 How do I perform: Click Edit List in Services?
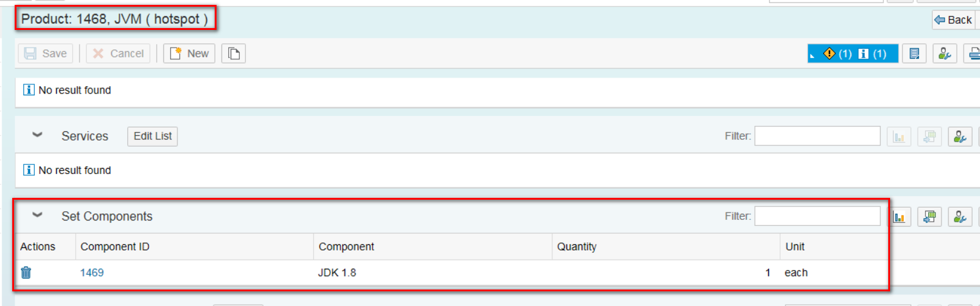(152, 136)
